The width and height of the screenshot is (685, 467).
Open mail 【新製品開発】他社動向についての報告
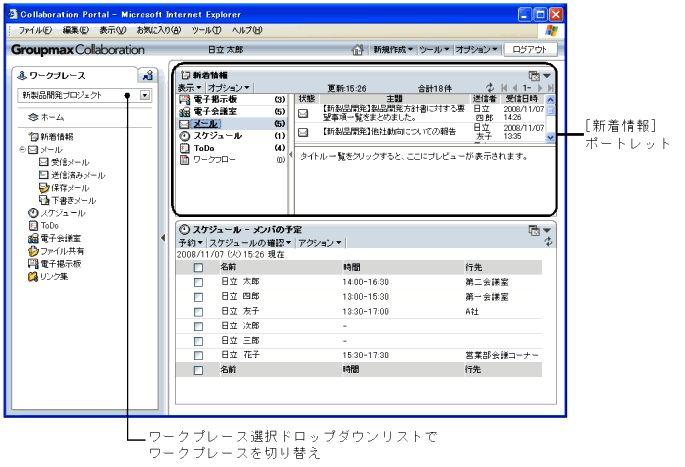click(389, 131)
